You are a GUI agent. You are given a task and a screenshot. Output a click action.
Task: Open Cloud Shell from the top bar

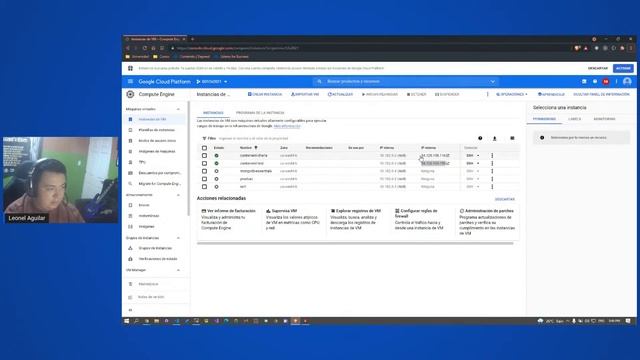point(584,82)
